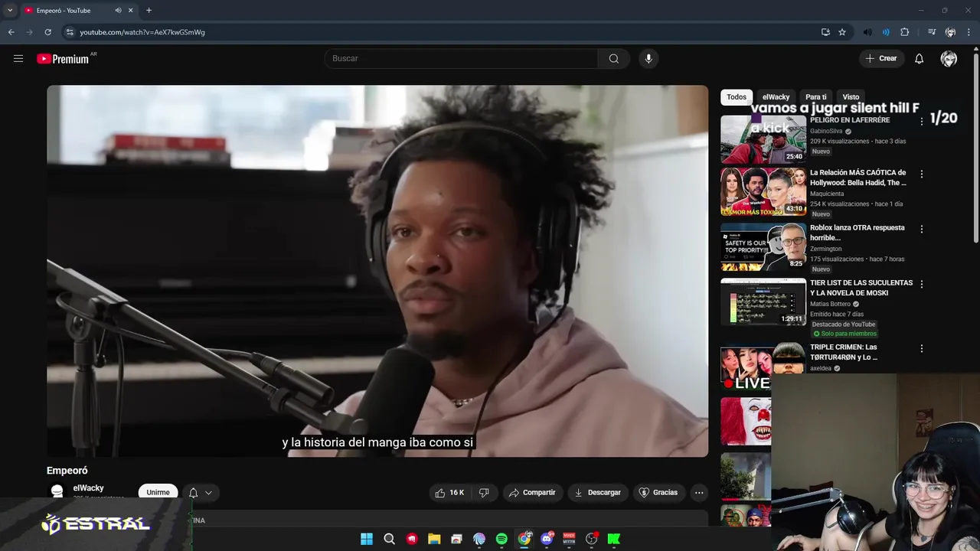Viewport: 980px width, 551px height.
Task: Like the video with 16 K thumbs-up
Action: (x=449, y=493)
